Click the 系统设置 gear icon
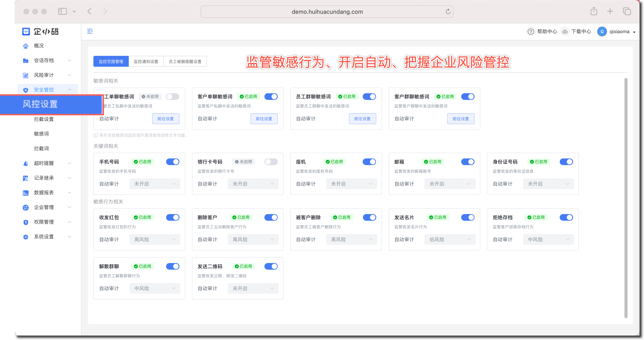This screenshot has height=340, width=644. 26,237
